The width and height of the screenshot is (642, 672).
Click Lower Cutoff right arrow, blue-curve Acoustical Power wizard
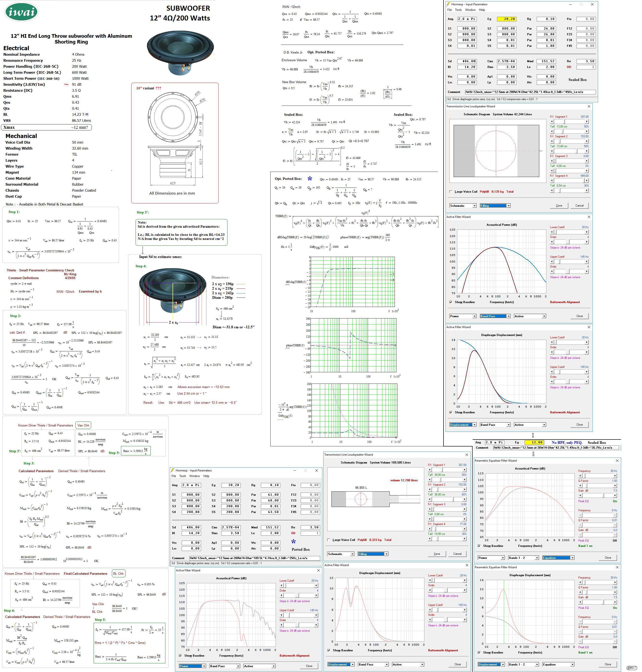(587, 232)
